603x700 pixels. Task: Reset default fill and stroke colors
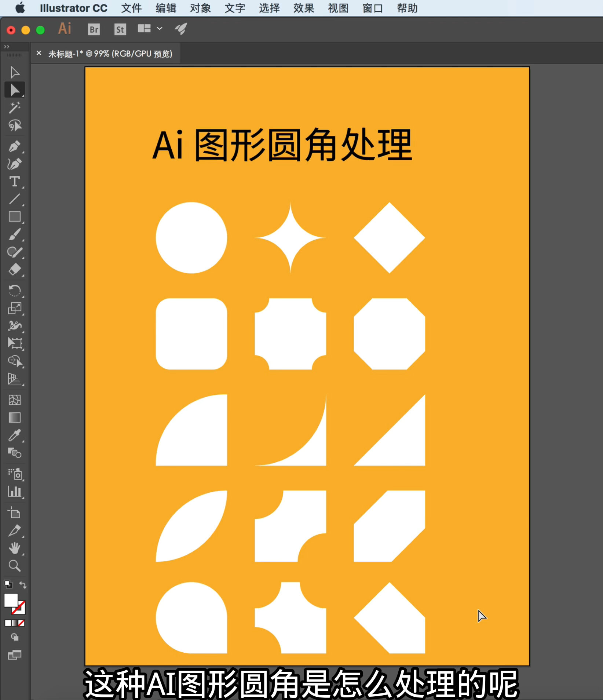[8, 584]
